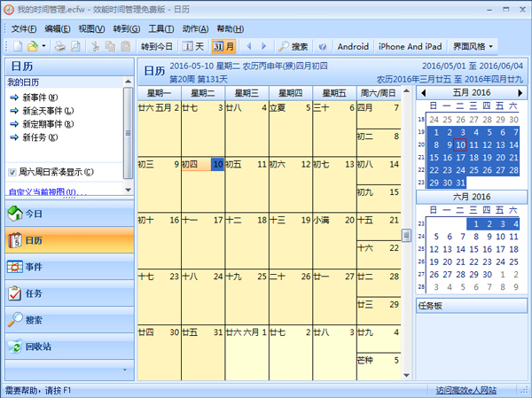
Task: Select May 18 in the mini calendar
Action: [x=473, y=158]
